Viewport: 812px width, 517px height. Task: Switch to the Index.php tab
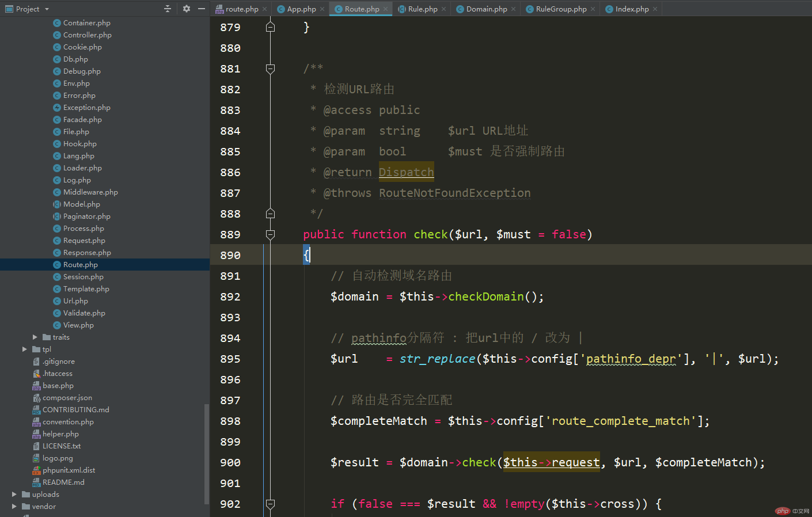632,9
